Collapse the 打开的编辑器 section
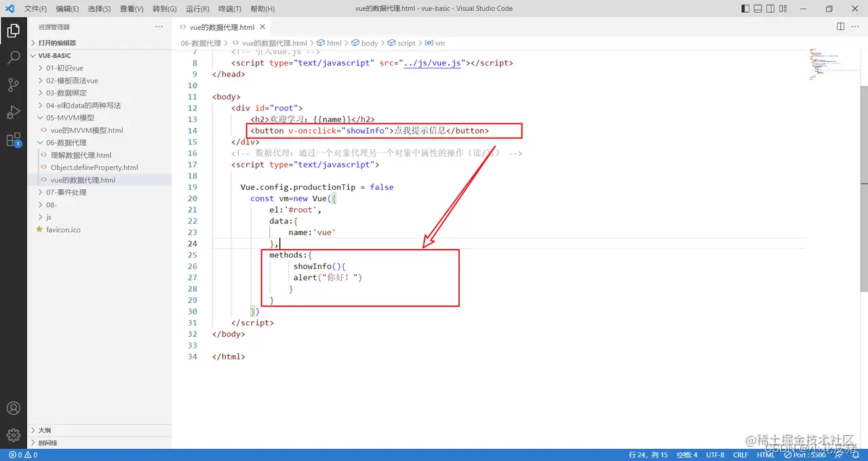Viewport: 868px width, 461px height. coord(100,43)
